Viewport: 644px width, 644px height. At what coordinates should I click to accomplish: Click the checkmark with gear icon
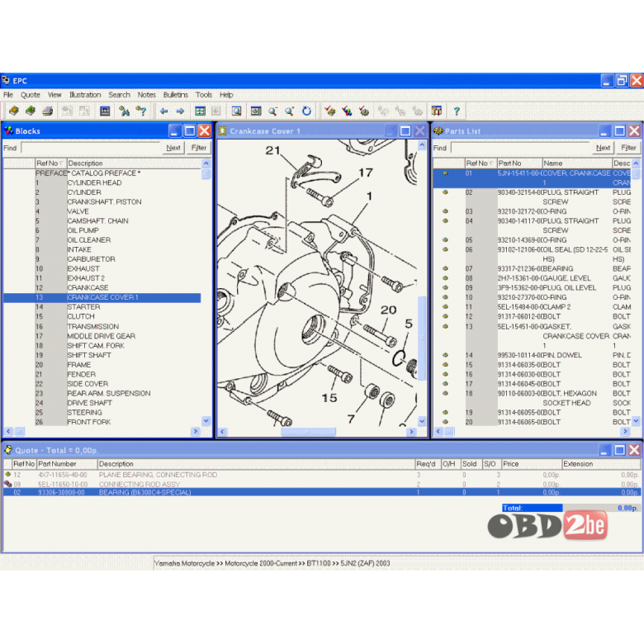click(x=364, y=111)
